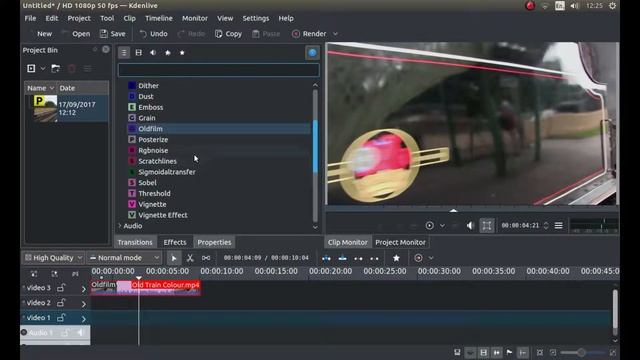Expand the video 2 track chevron

coord(84,304)
